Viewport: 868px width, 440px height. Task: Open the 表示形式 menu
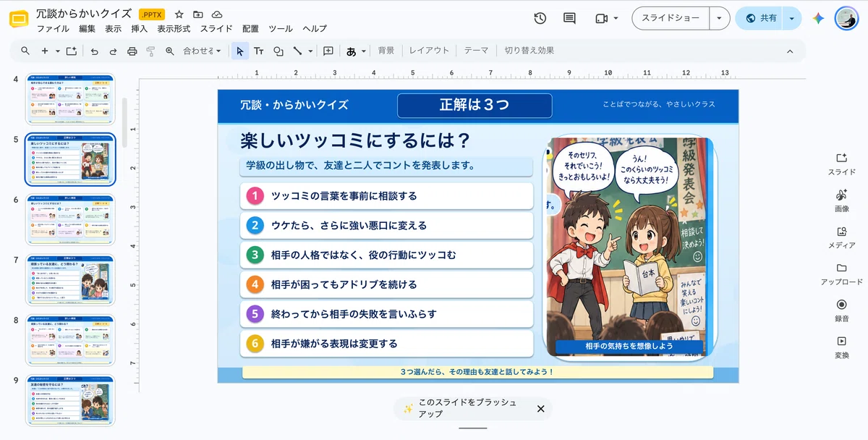pyautogui.click(x=174, y=29)
